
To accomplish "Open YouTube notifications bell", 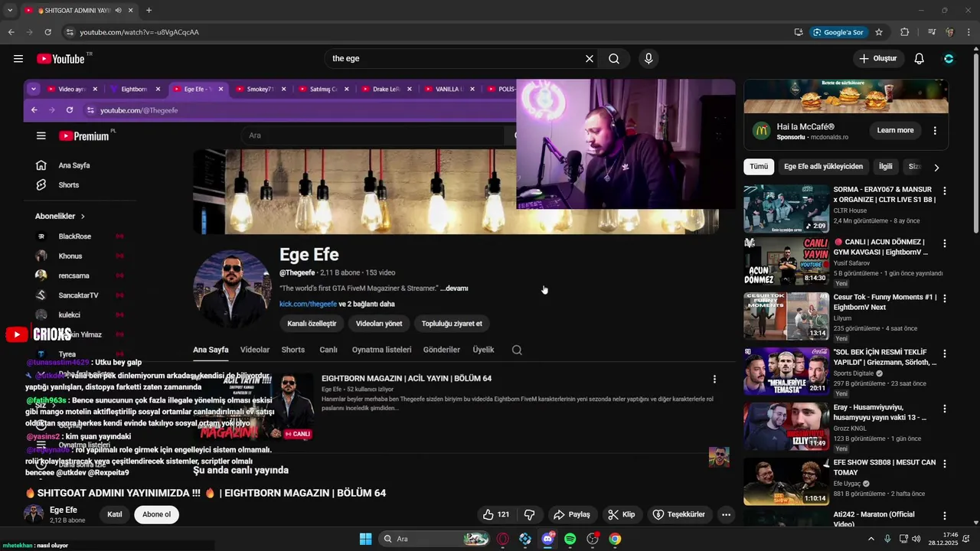I will [x=920, y=59].
